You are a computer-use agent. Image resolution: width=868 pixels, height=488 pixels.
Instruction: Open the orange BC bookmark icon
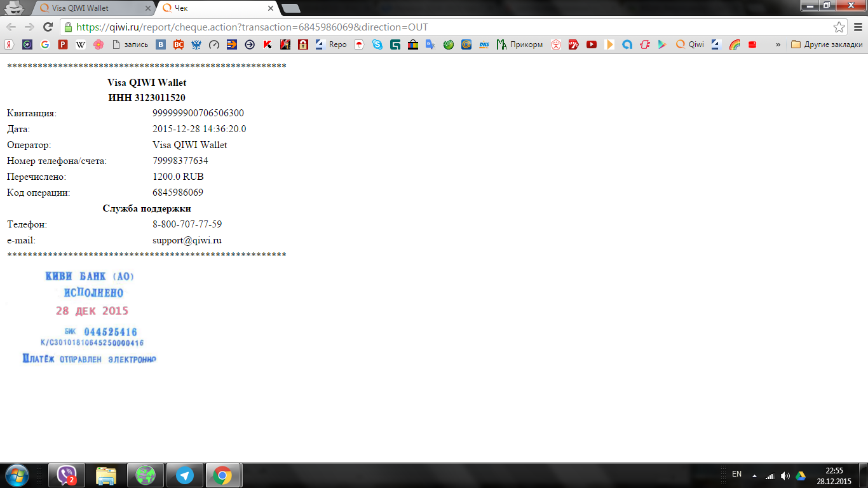click(x=179, y=44)
